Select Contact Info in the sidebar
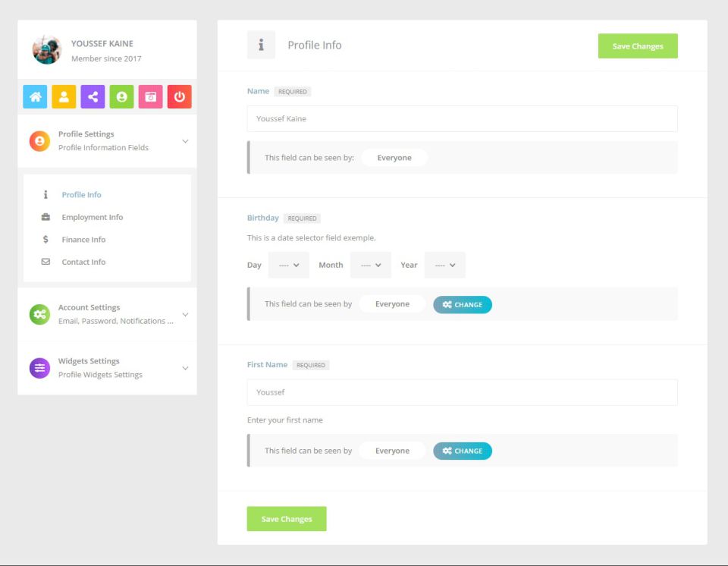Viewport: 728px width, 566px height. [83, 262]
